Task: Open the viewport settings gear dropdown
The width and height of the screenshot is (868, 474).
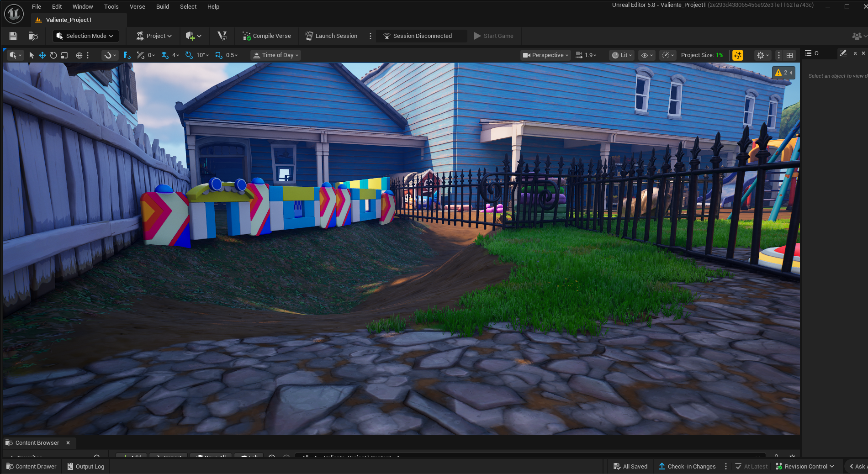Action: pyautogui.click(x=763, y=55)
